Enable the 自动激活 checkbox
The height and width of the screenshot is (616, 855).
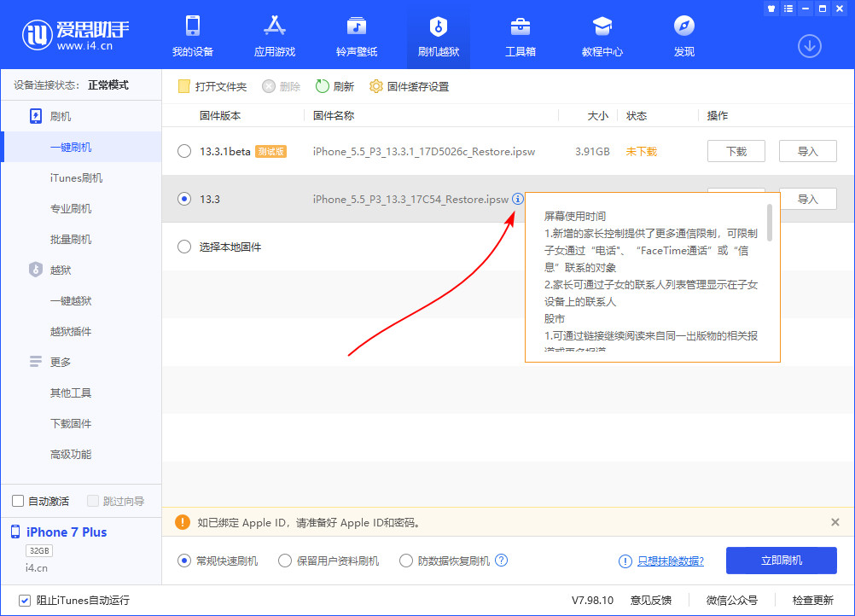[x=18, y=501]
